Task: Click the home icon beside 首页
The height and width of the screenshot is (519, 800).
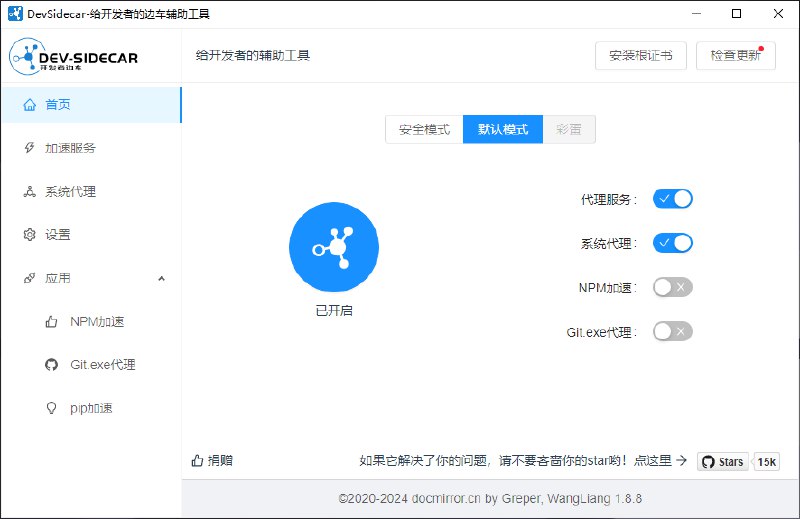Action: click(x=29, y=104)
